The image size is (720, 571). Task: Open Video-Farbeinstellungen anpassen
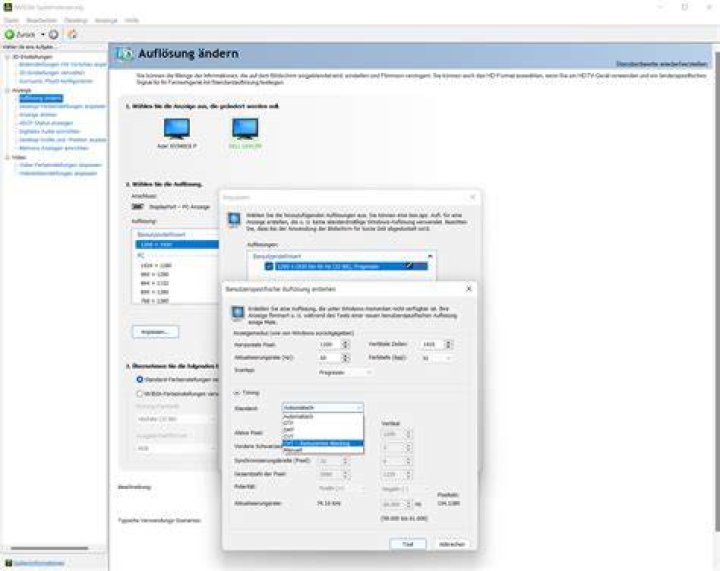pyautogui.click(x=60, y=165)
